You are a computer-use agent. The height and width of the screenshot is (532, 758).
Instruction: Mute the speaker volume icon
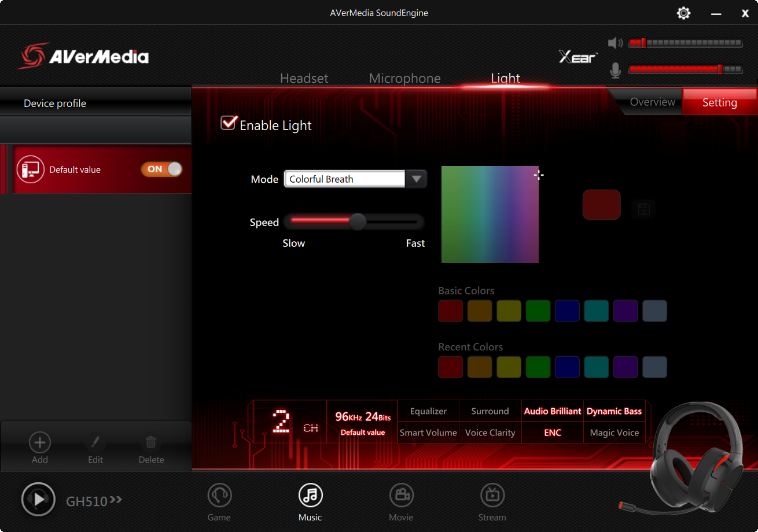[616, 43]
